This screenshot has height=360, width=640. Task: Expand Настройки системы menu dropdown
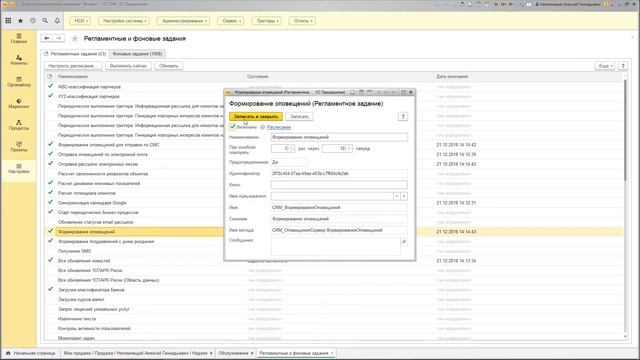click(x=124, y=21)
